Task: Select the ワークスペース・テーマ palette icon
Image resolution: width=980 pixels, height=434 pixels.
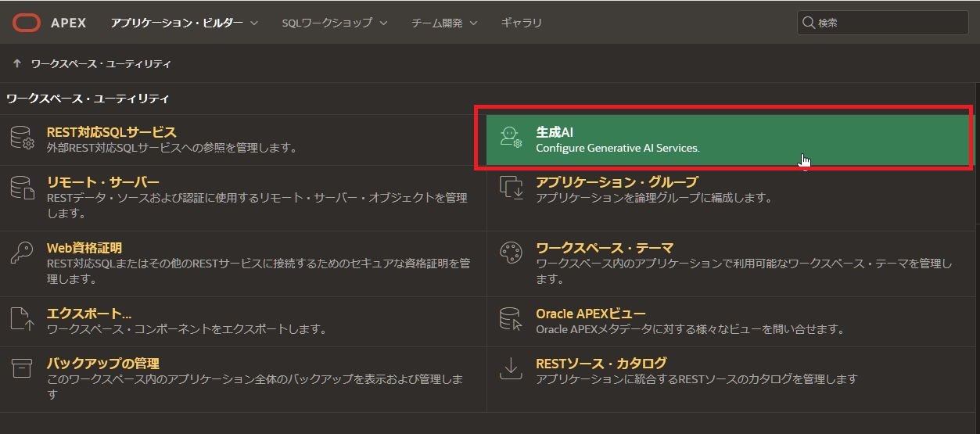Action: click(511, 253)
